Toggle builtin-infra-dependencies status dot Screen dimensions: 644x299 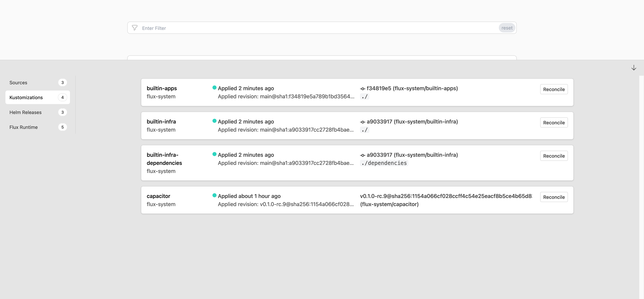point(214,154)
